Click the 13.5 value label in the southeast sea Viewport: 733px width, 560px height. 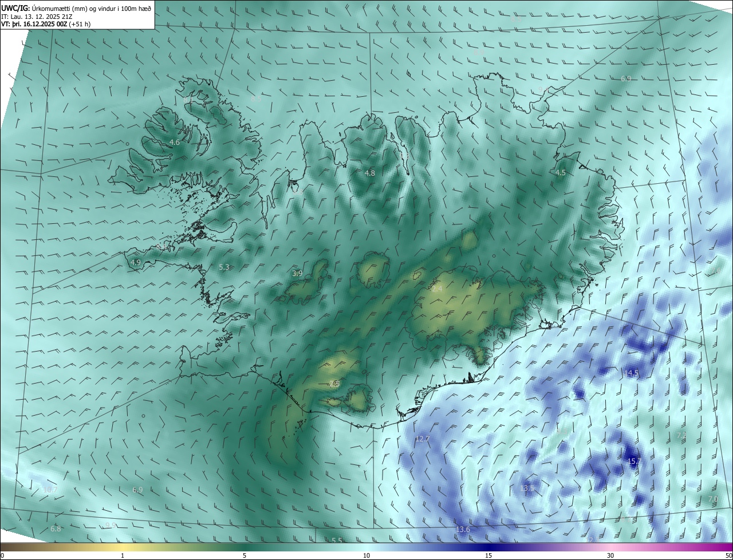click(x=527, y=488)
